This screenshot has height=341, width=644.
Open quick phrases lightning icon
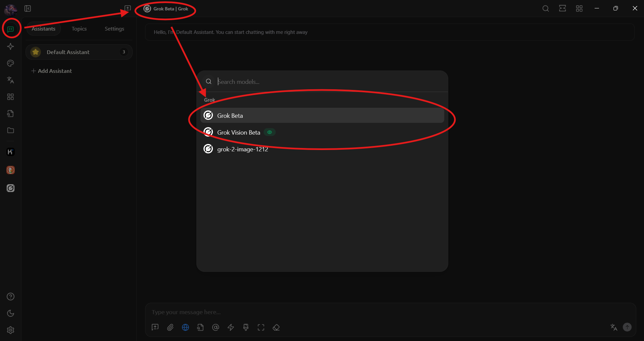tap(231, 327)
